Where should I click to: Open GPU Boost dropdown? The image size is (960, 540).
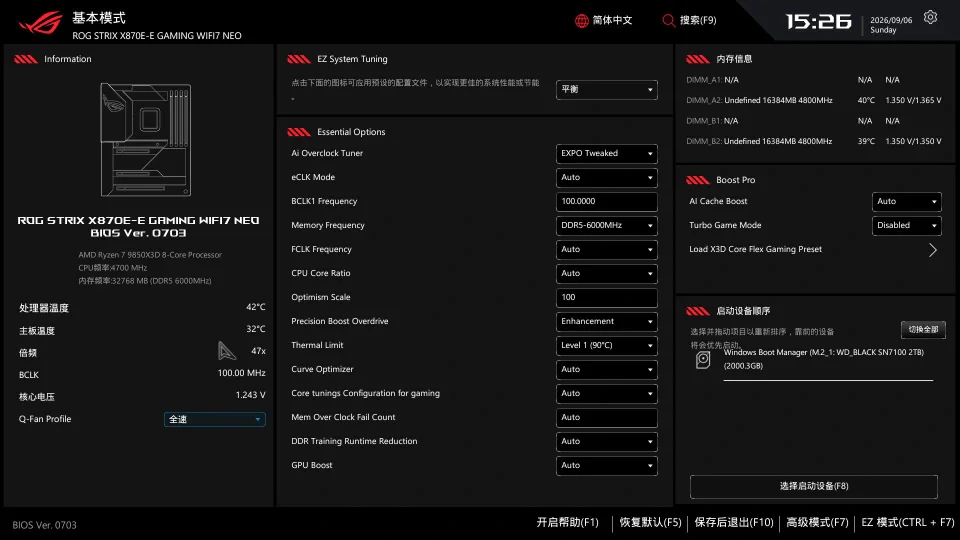pos(607,465)
